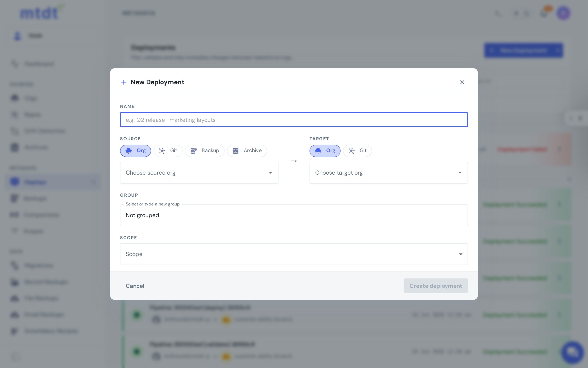Screen dimensions: 588x368
Task: Select Git as the source type
Action: (x=168, y=151)
